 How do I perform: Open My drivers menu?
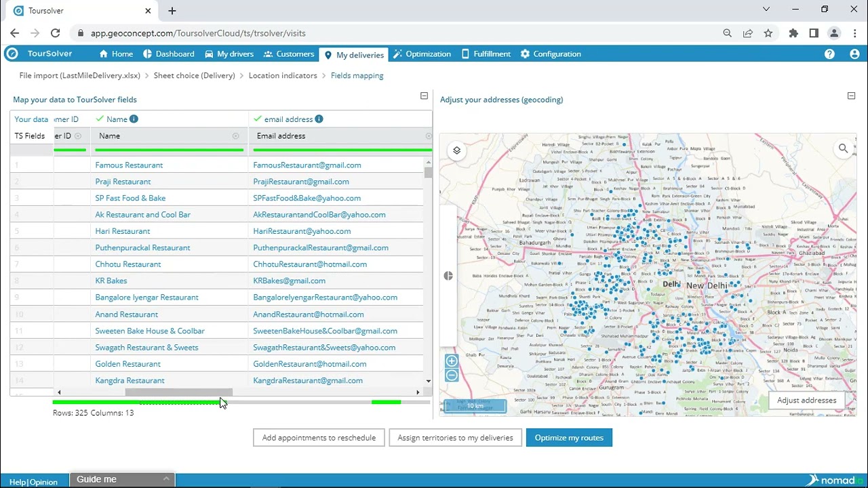click(x=229, y=54)
